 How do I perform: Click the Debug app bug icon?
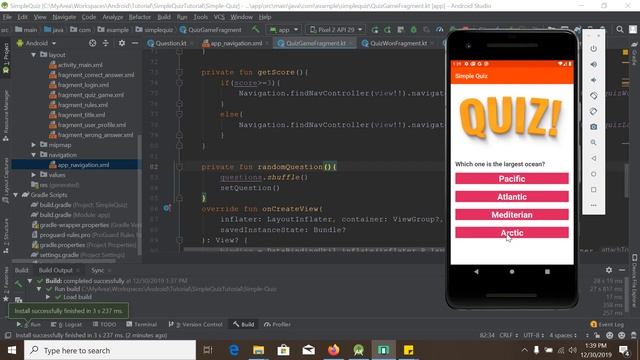coord(413,30)
